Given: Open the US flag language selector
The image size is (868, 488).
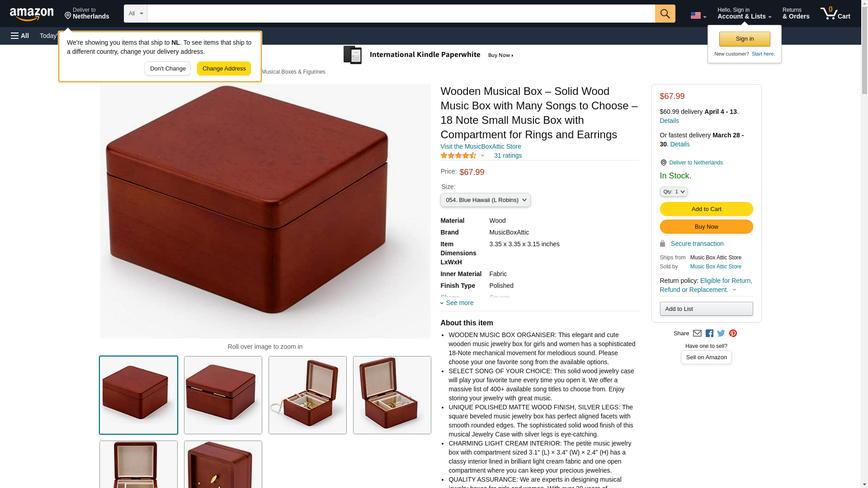Looking at the screenshot, I should (698, 15).
